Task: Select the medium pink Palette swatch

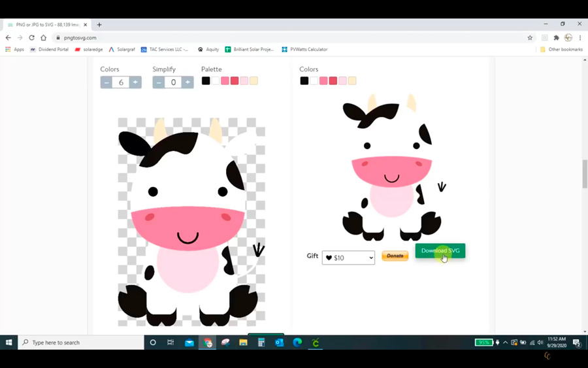Action: [x=225, y=80]
